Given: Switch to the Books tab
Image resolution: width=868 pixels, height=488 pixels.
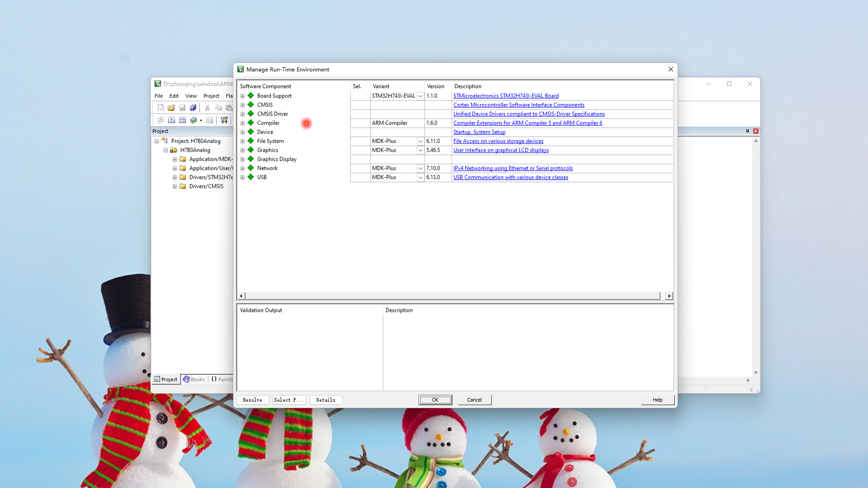Looking at the screenshot, I should 194,380.
